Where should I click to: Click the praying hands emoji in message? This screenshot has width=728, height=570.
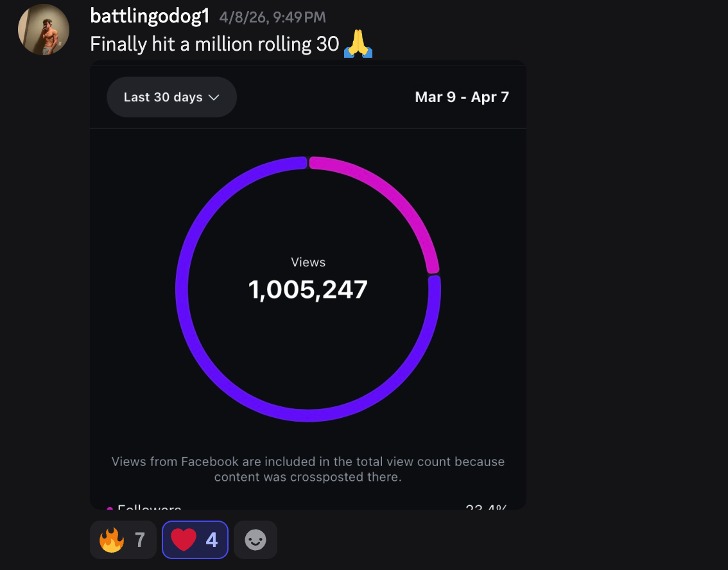358,44
